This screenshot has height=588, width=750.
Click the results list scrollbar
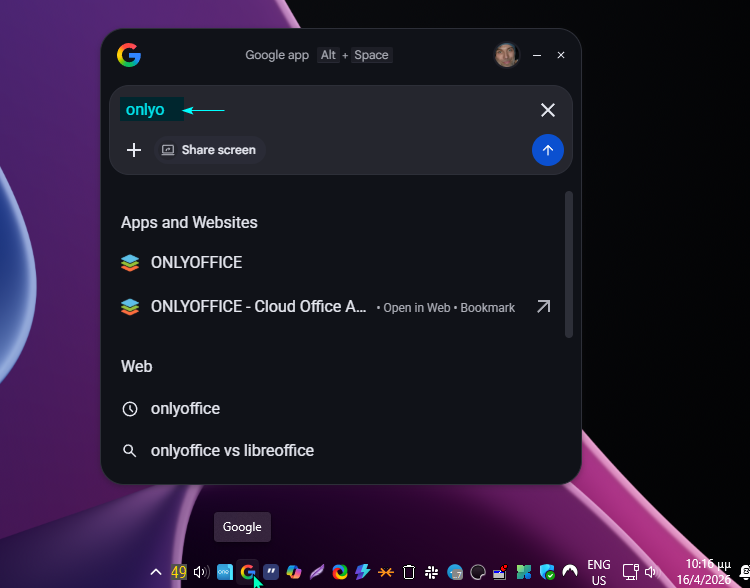click(x=569, y=265)
